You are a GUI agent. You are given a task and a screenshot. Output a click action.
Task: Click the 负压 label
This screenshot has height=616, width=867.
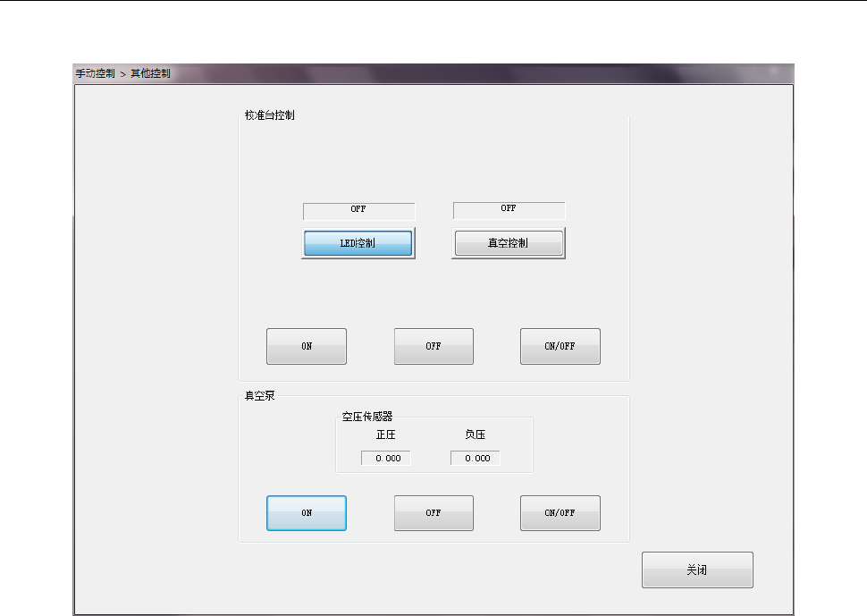[475, 435]
